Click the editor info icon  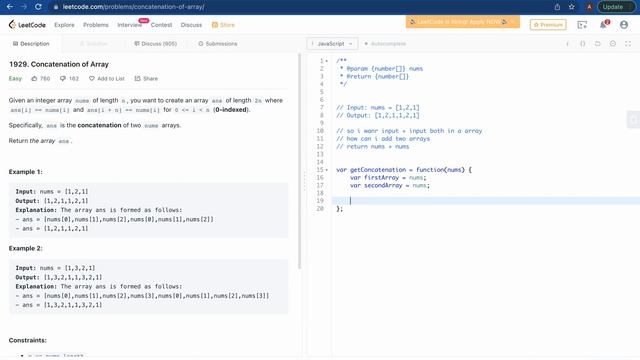point(567,44)
